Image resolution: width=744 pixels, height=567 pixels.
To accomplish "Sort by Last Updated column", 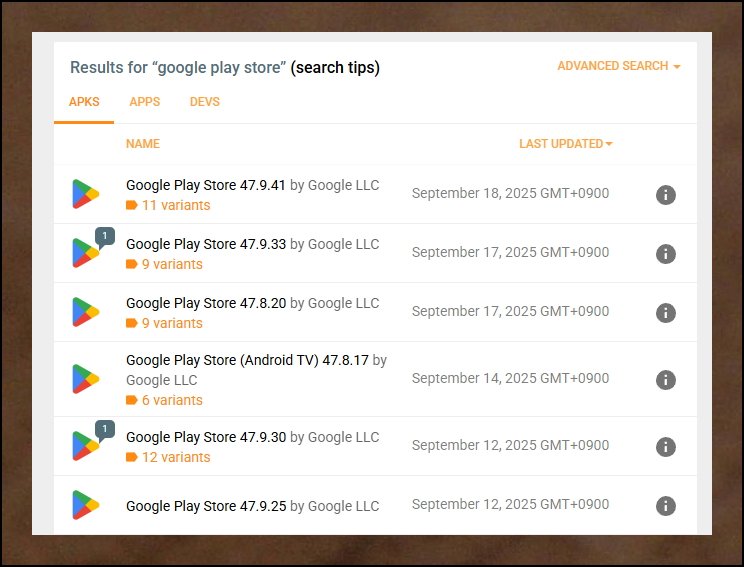I will click(566, 143).
